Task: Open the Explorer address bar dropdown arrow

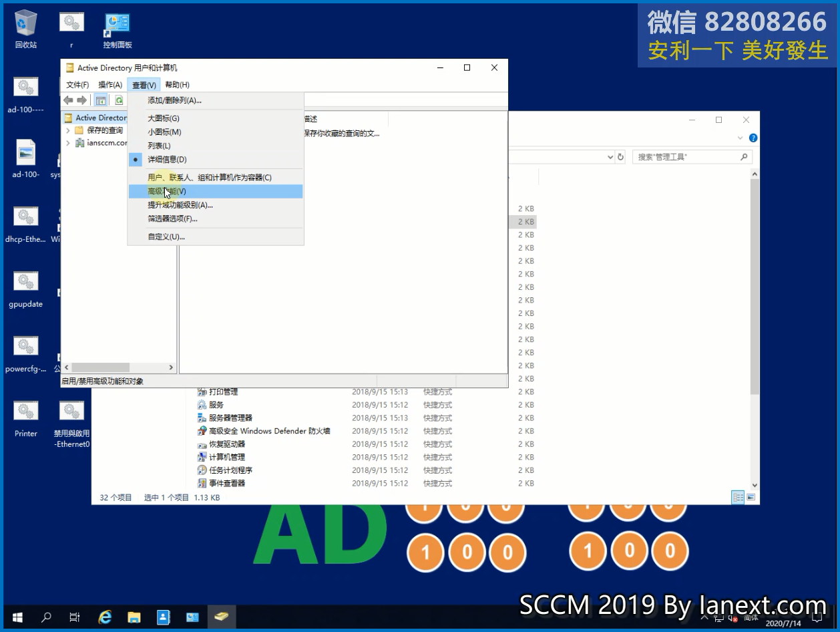Action: [610, 157]
